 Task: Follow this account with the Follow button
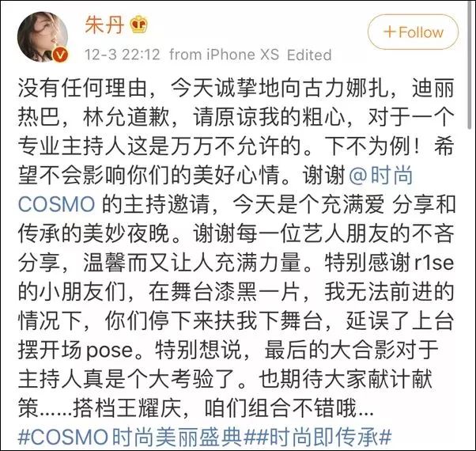[414, 32]
